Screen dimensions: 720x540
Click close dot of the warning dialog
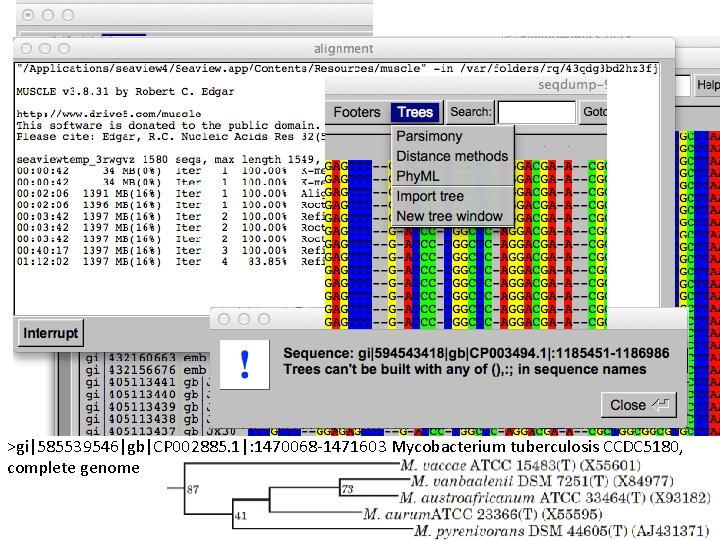pyautogui.click(x=224, y=319)
